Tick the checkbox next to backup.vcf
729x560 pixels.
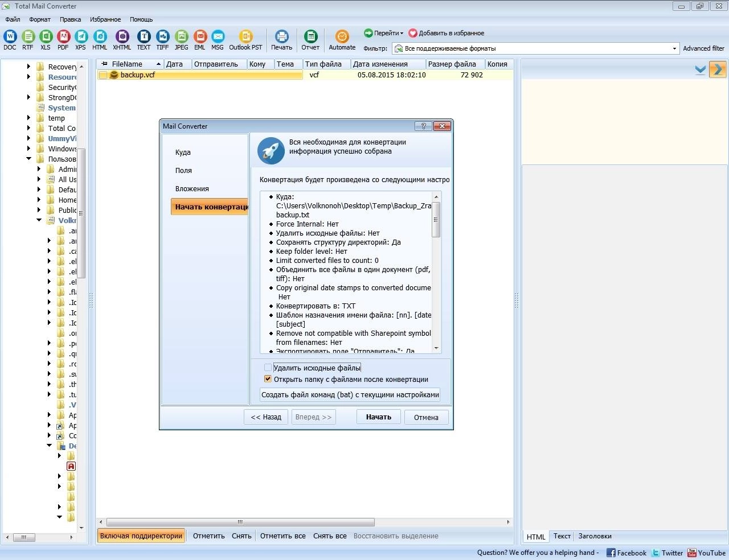tap(103, 75)
